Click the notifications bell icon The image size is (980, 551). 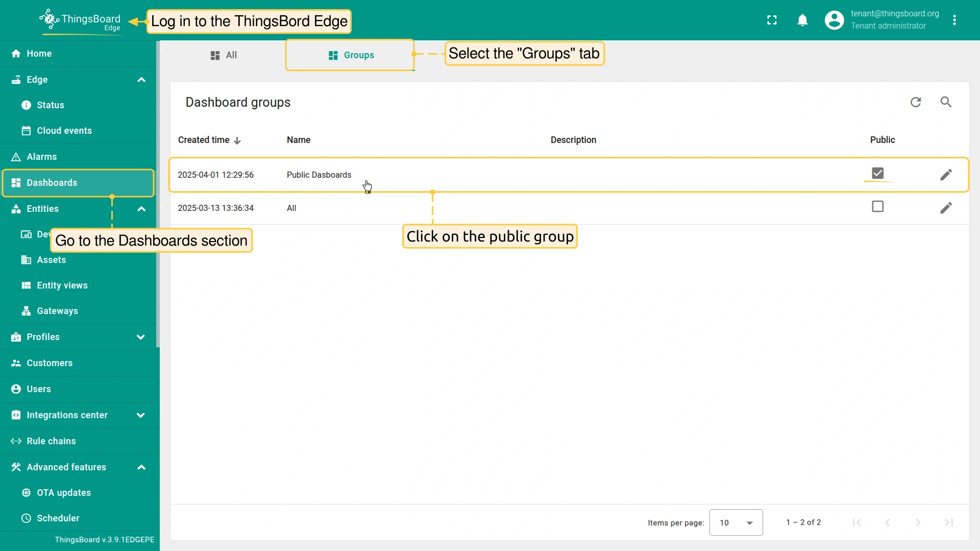click(802, 20)
